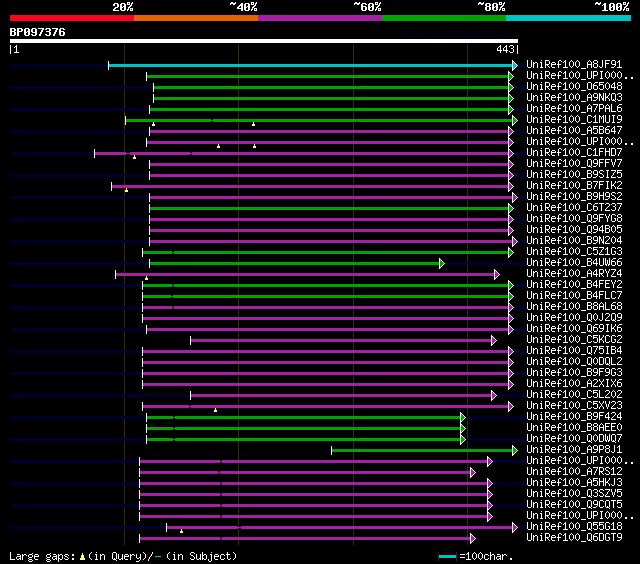Image resolution: width=640 pixels, height=564 pixels.
Task: Select the UniRef100_C5XV23 label
Action: (x=574, y=406)
